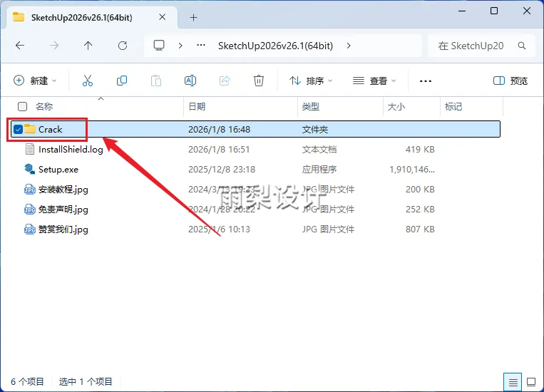Image resolution: width=544 pixels, height=392 pixels.
Task: Click the 安装教程.jpg image icon
Action: pos(29,190)
